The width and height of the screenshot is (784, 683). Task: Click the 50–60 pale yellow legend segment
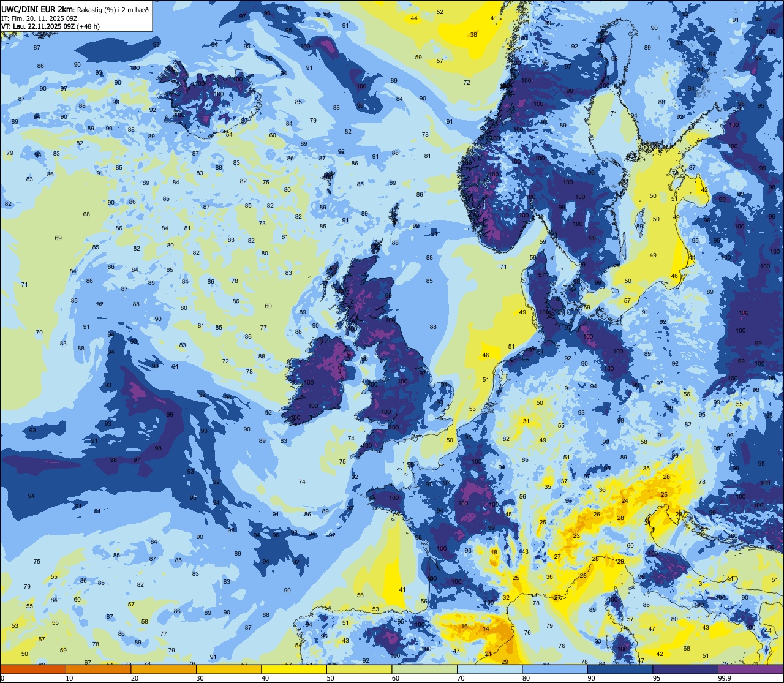(359, 669)
